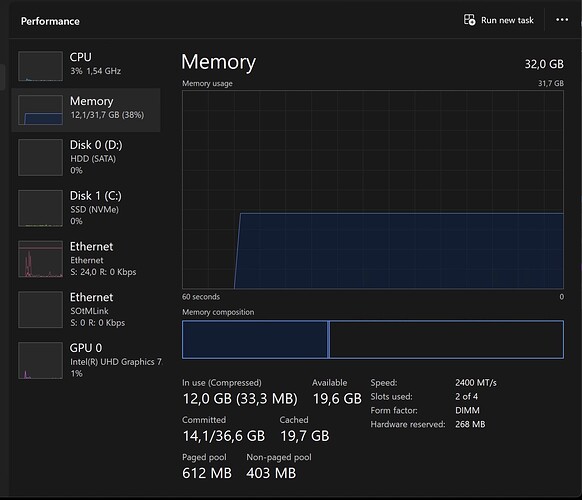Viewport: 582px width, 500px height.
Task: Click inside the Memory usage graph
Action: coord(373,190)
